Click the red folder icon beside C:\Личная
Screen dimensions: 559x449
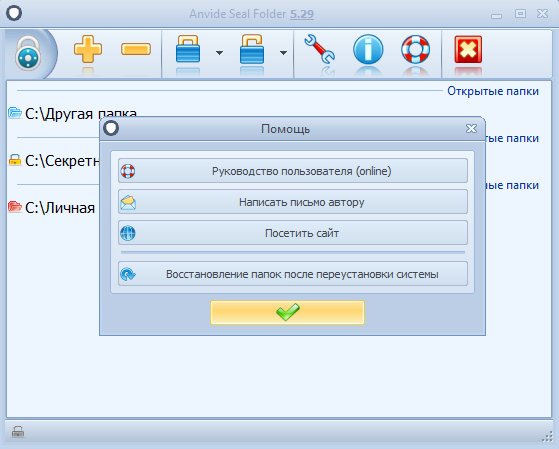tap(15, 207)
